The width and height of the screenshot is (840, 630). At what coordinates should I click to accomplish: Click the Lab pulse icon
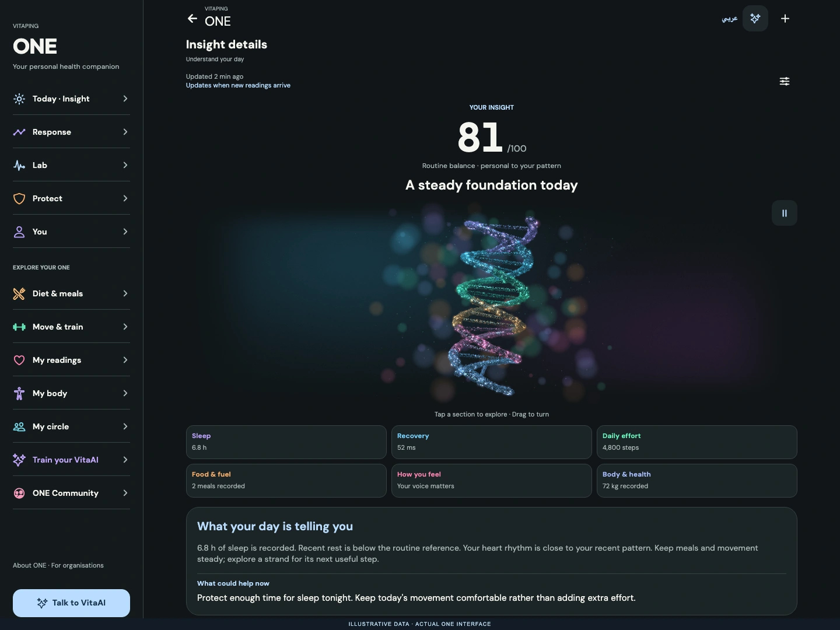[x=19, y=165]
